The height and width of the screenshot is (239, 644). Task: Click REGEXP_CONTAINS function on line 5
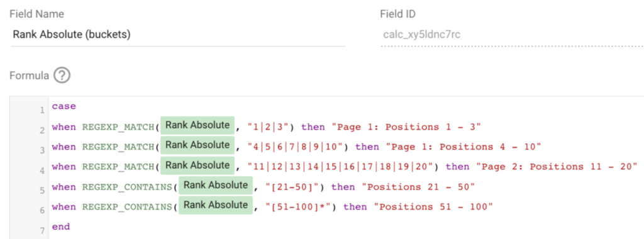click(127, 187)
